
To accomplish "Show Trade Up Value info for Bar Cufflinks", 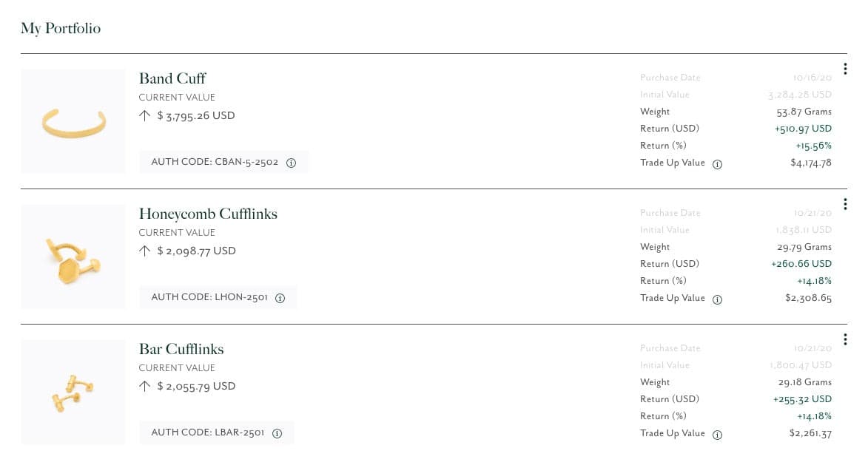I will coord(718,435).
